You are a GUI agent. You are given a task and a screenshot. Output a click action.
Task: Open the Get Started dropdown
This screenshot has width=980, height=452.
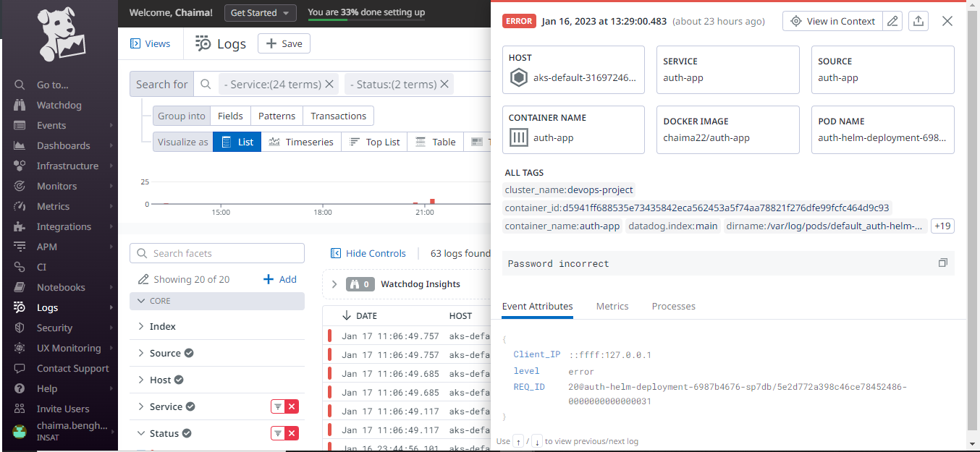coord(260,12)
